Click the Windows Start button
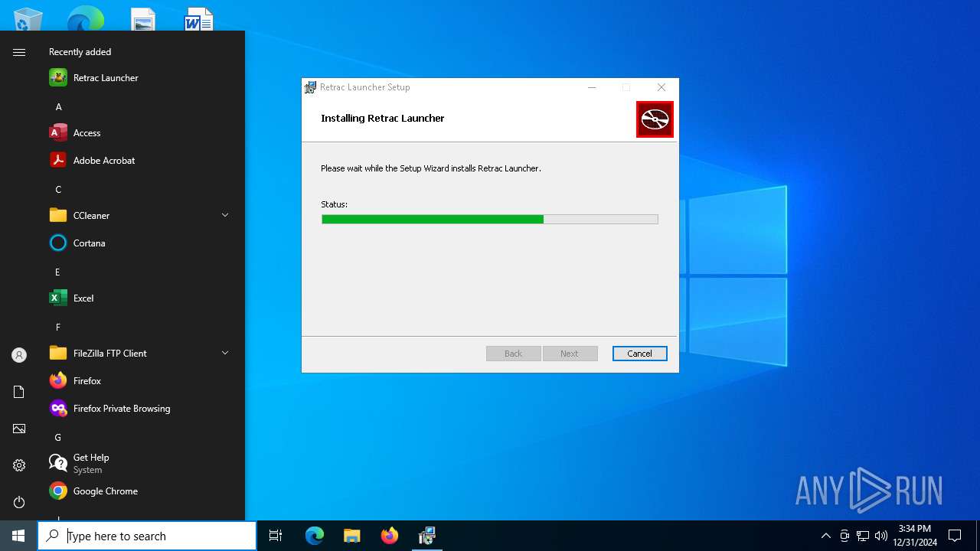Viewport: 980px width, 551px height. (x=18, y=536)
